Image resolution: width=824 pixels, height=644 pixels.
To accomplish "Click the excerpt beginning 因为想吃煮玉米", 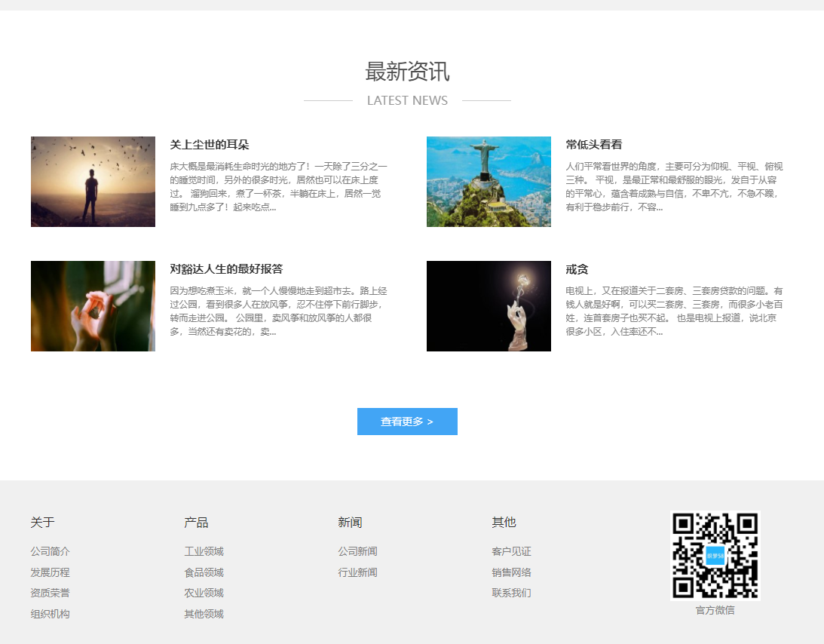I will click(x=278, y=311).
